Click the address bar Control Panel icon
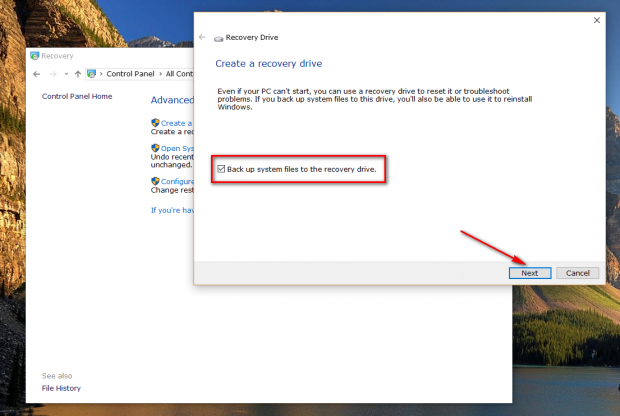 pyautogui.click(x=91, y=74)
